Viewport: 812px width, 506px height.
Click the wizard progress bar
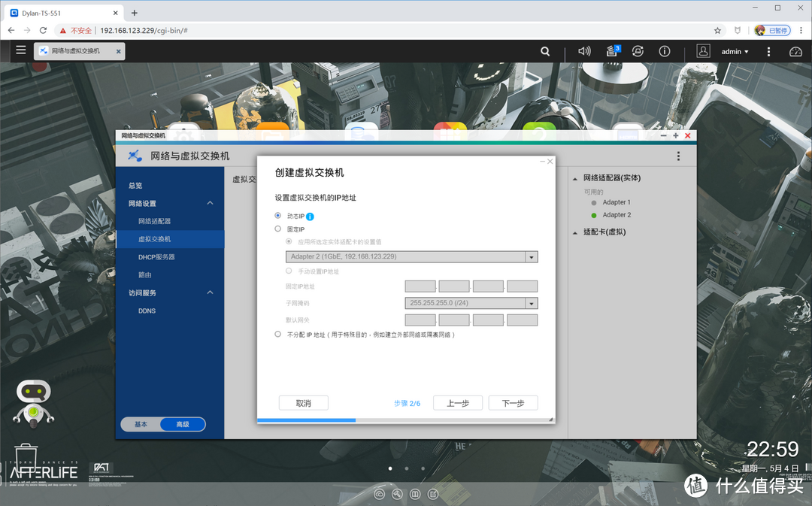point(405,420)
